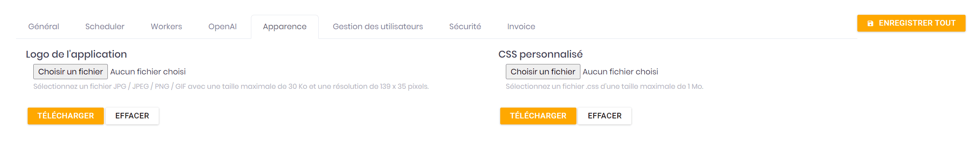Select the active Apparence tab
This screenshot has height=148, width=980.
[285, 26]
